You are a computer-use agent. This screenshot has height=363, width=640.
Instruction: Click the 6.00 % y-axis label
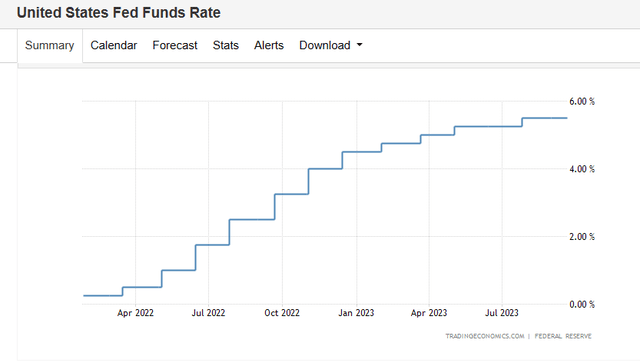coord(582,101)
